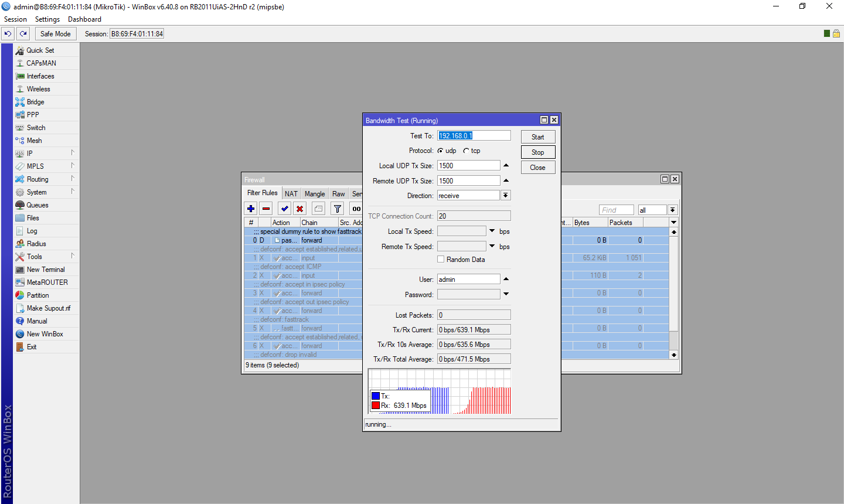
Task: Switch to the NAT tab
Action: (x=291, y=193)
